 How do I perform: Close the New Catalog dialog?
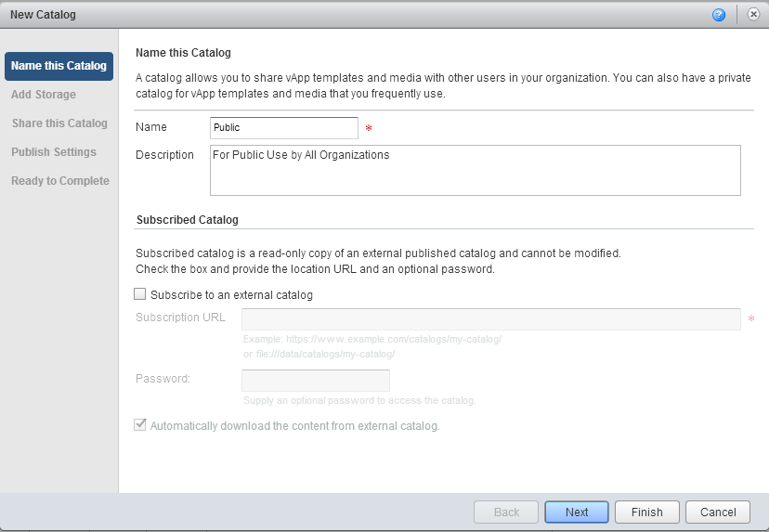[753, 15]
